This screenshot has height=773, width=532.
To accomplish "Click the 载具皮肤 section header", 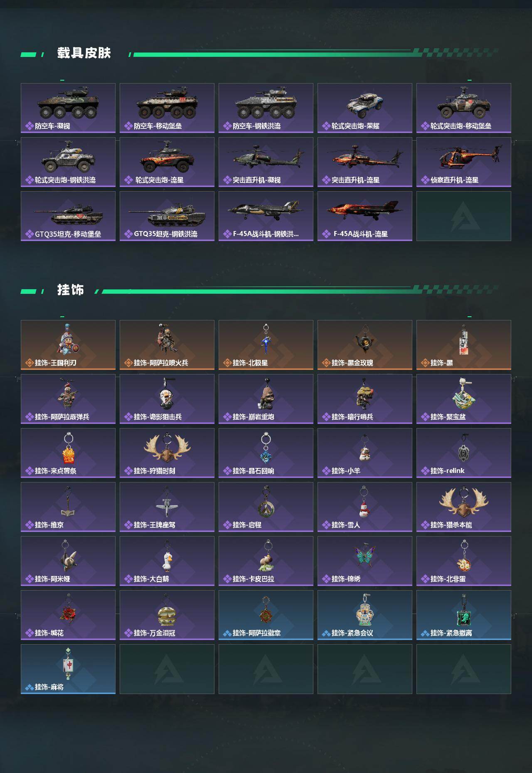I will coord(84,53).
